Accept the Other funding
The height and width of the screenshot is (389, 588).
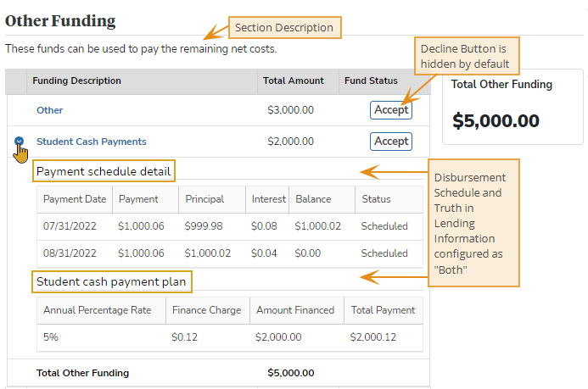point(391,110)
